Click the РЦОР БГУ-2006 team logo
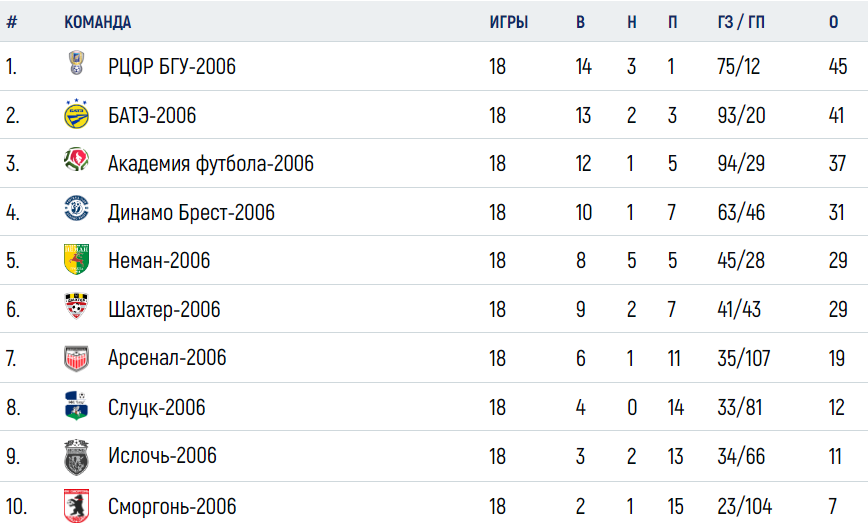Viewport: 868px width, 527px height. point(76,63)
